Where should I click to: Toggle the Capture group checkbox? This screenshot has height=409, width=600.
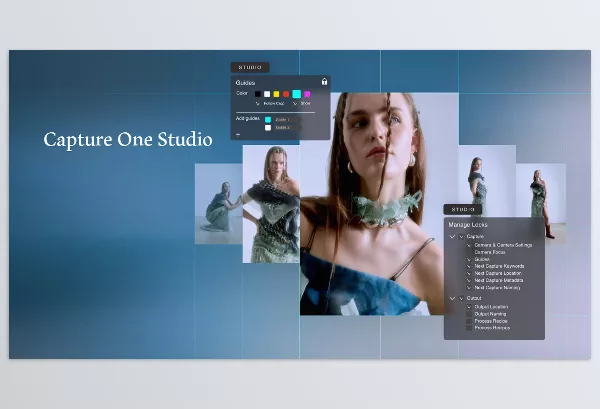461,236
